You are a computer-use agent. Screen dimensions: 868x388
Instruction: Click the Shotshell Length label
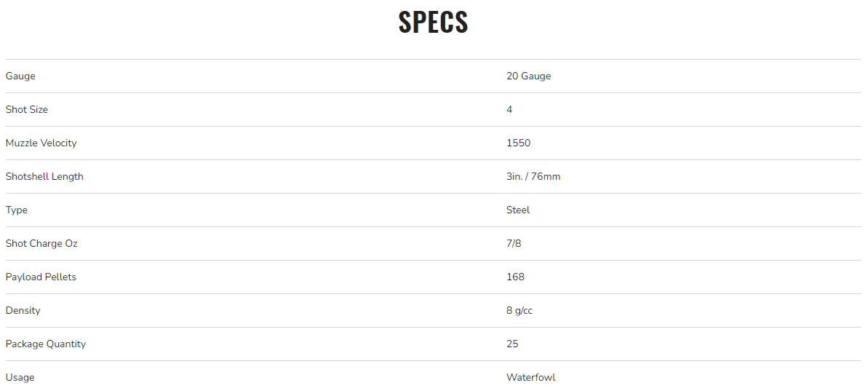tap(44, 177)
